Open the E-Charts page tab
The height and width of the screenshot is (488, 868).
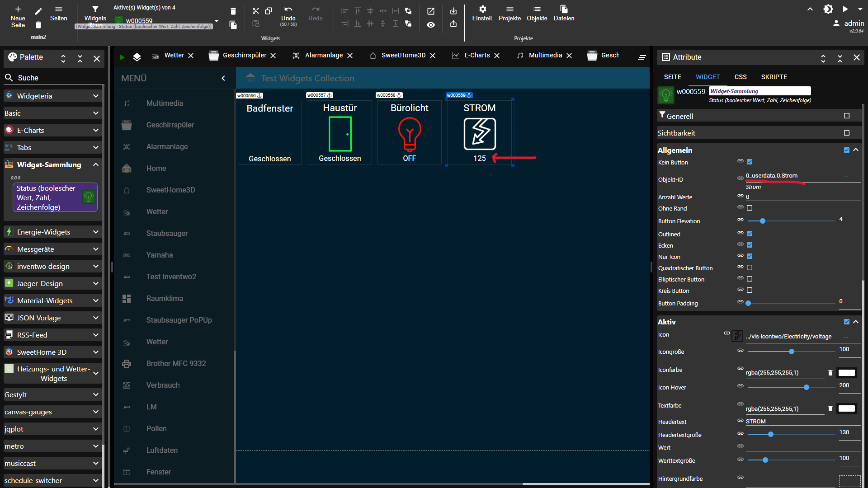(x=477, y=55)
